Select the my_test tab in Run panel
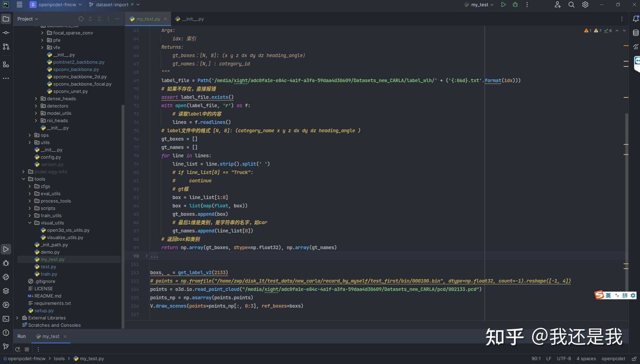Screen dimensions: 640x364 coord(51,336)
